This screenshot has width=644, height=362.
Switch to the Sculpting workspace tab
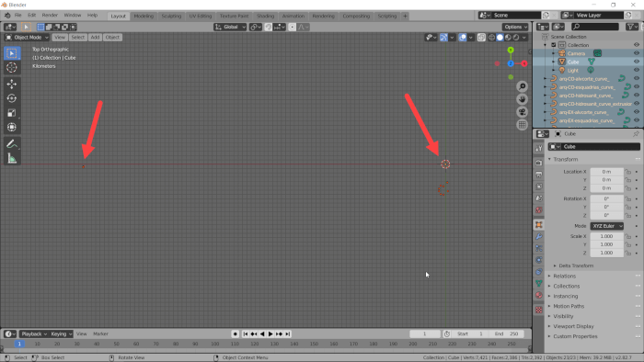[171, 16]
